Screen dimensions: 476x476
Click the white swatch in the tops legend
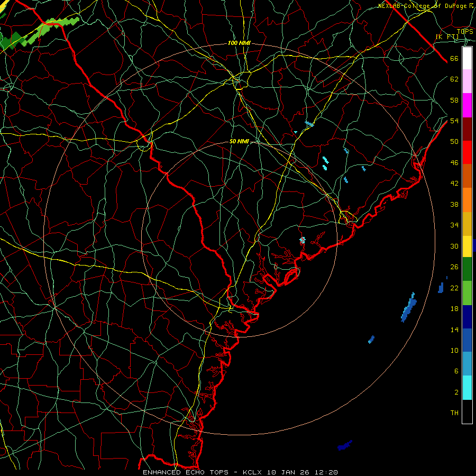click(467, 58)
